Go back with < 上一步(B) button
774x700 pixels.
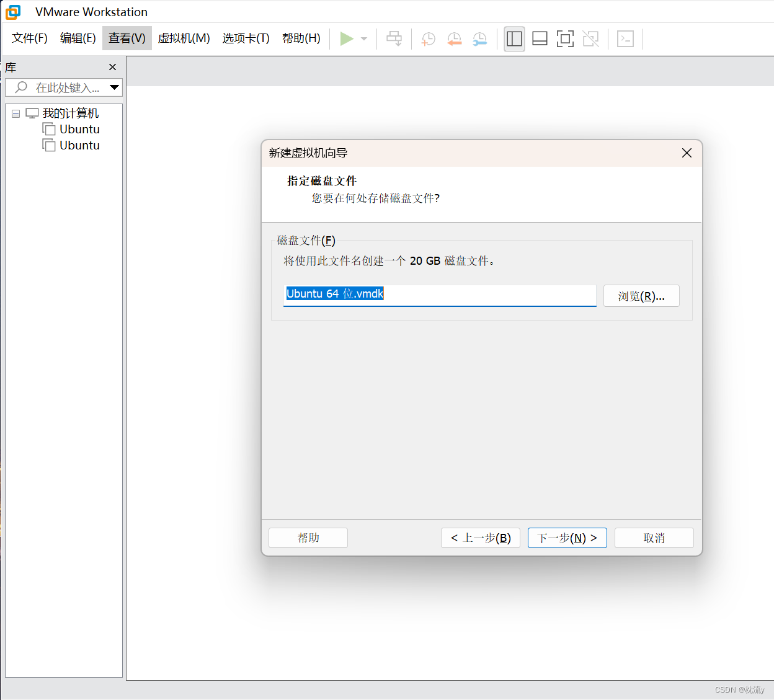[481, 538]
